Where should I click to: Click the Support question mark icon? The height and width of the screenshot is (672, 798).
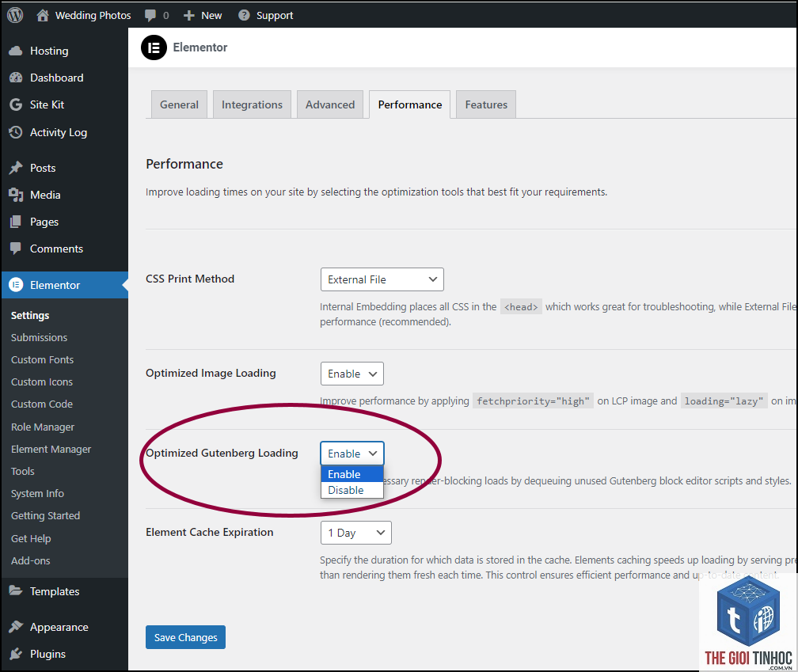coord(245,15)
